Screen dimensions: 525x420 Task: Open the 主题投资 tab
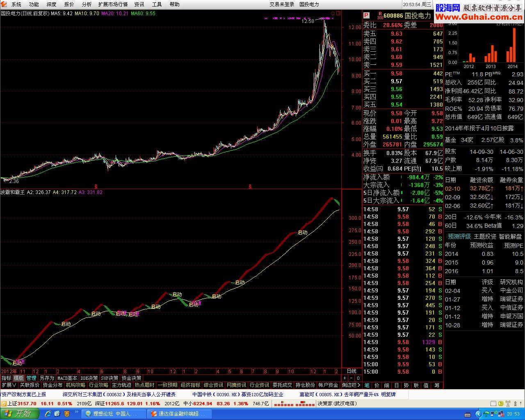[485, 237]
